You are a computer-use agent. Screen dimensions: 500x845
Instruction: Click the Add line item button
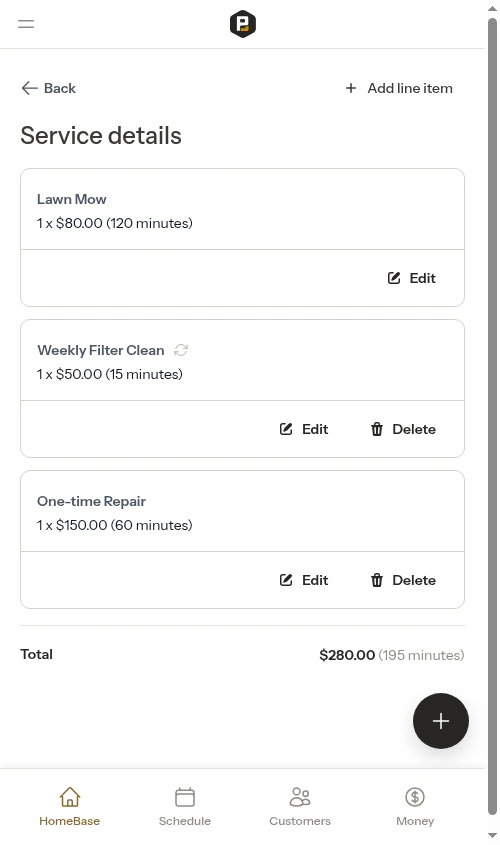399,88
